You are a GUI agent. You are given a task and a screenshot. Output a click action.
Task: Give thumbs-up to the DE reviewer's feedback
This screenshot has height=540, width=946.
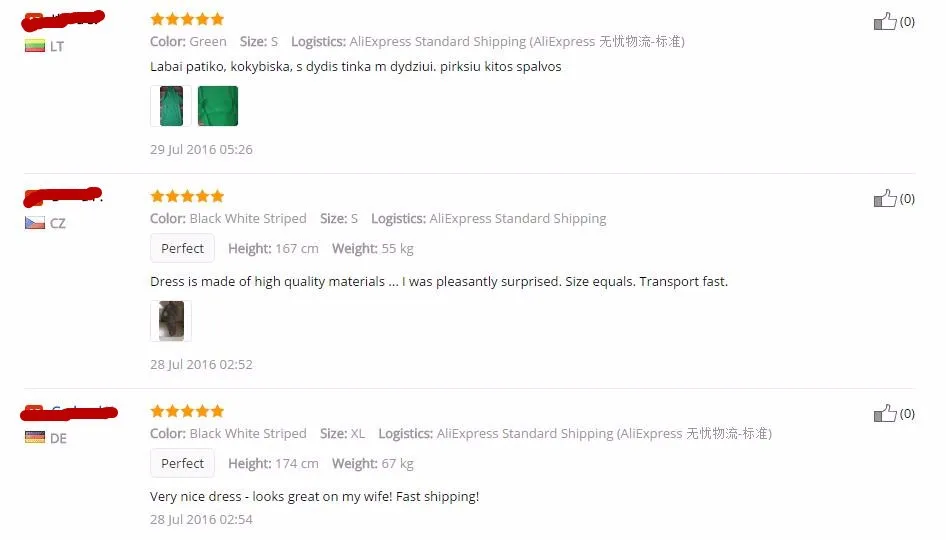[885, 414]
